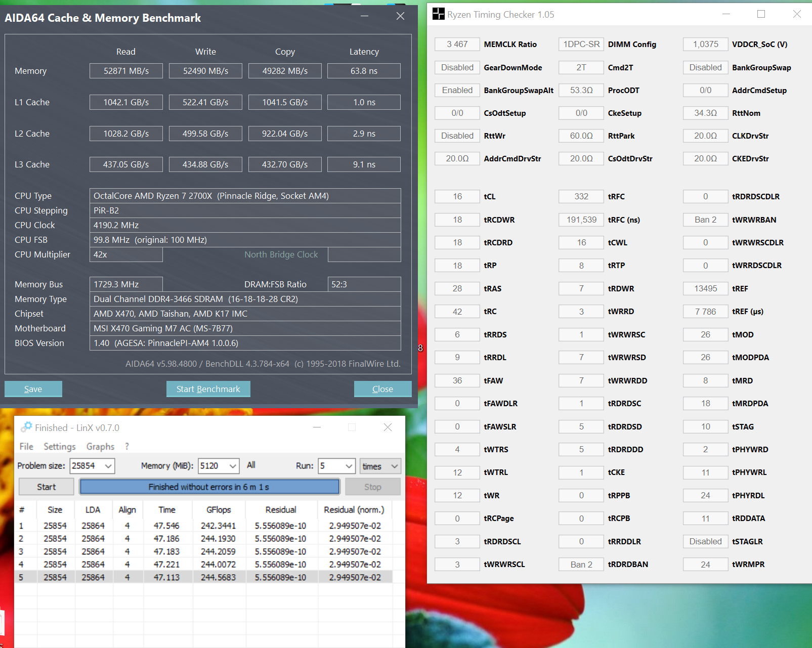Image resolution: width=812 pixels, height=648 pixels.
Task: Click the Save button in AIDA64
Action: (x=33, y=389)
